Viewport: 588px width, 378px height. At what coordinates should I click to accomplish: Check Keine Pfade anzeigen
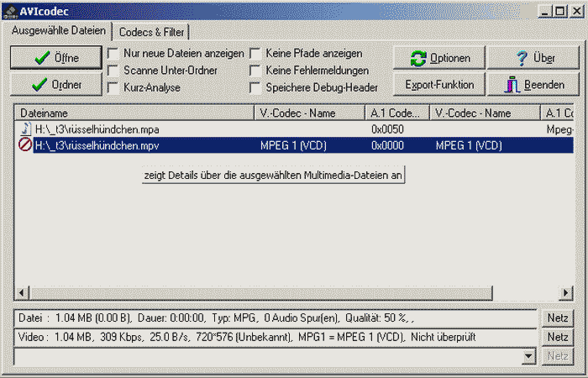click(255, 53)
